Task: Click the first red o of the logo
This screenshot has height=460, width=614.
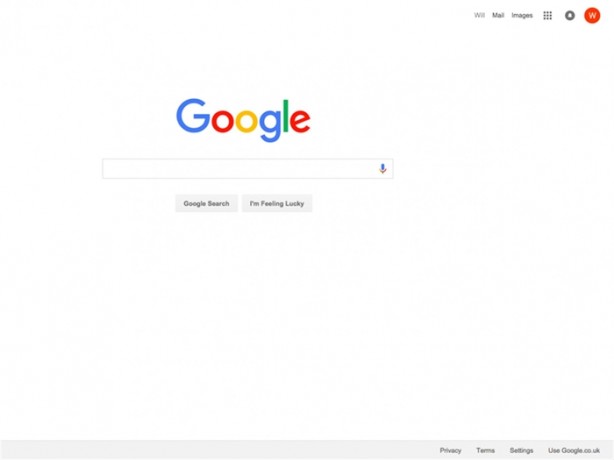Action: (223, 120)
